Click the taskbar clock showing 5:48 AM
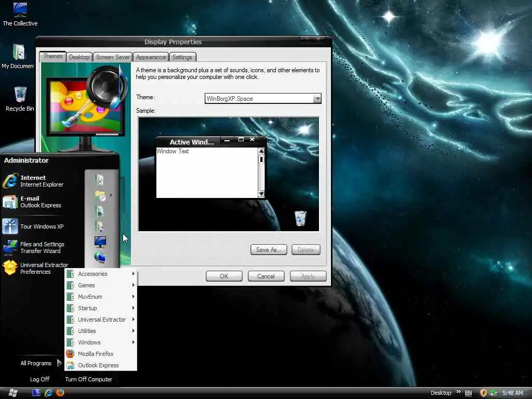 (513, 393)
